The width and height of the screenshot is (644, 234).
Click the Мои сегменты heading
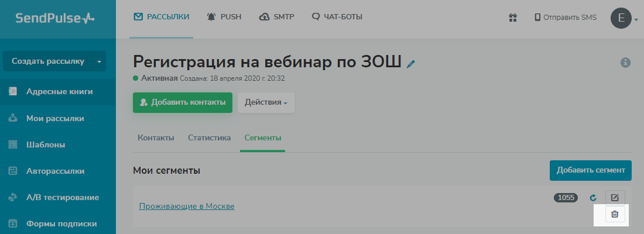[x=166, y=170]
